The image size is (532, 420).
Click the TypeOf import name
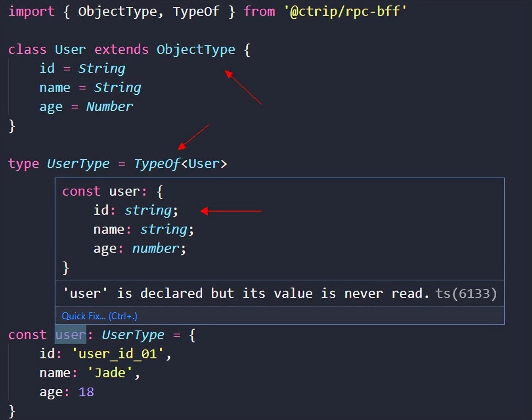pyautogui.click(x=195, y=11)
